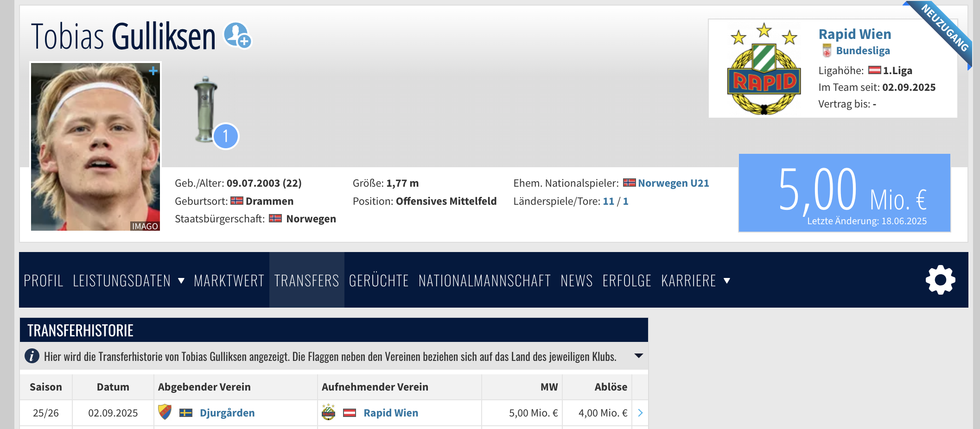Click the add-to-watchlist user icon
Image resolution: width=980 pixels, height=429 pixels.
click(237, 35)
